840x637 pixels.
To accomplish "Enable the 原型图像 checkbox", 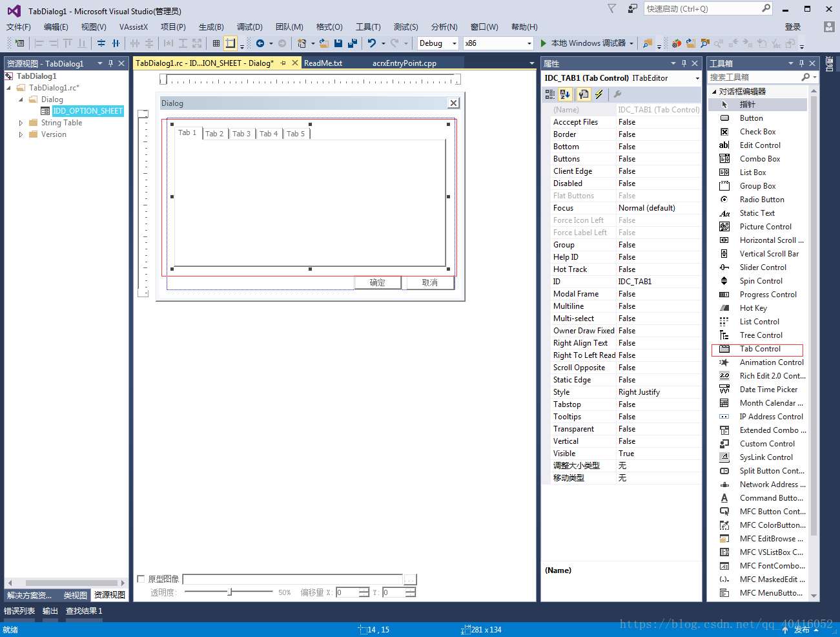I will tap(141, 579).
